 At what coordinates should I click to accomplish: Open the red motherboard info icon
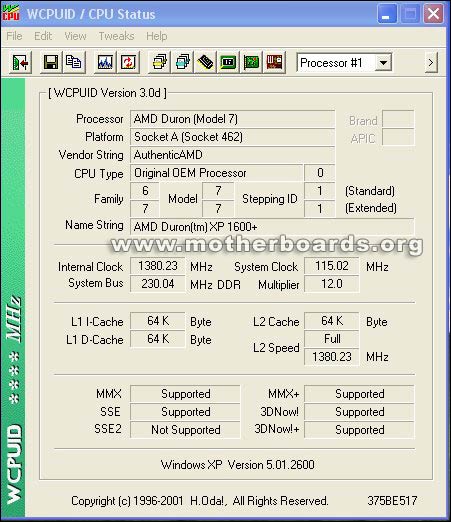[274, 62]
